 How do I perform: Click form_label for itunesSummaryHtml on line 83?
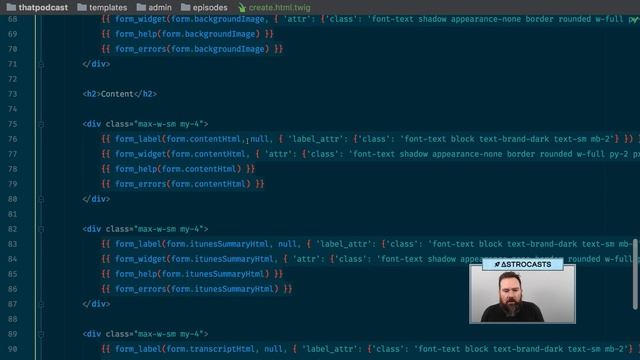tap(138, 244)
